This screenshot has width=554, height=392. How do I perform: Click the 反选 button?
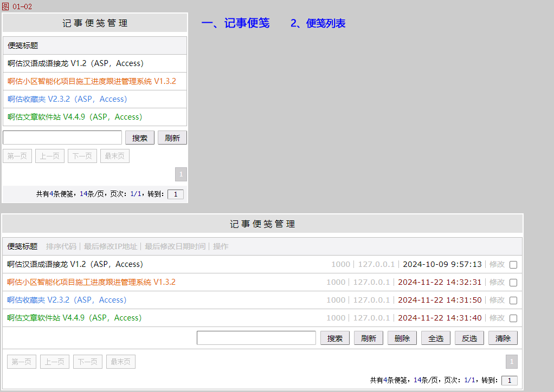coord(469,338)
